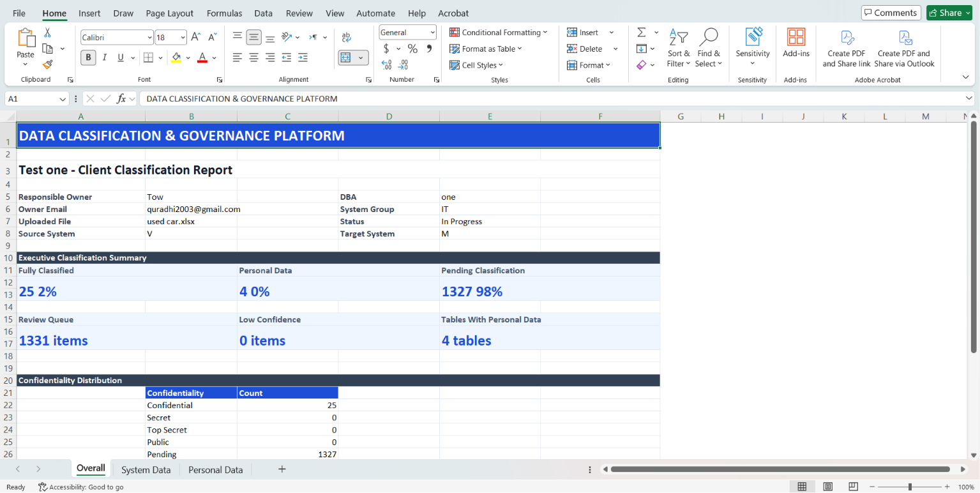Open the Format cells menu
Screen dimensions: 980x493
tap(589, 65)
